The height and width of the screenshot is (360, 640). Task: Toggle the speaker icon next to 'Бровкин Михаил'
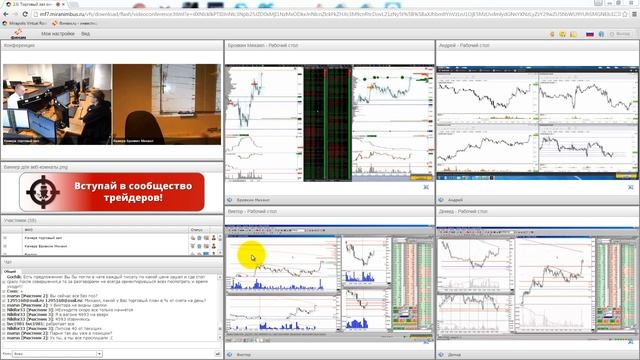230,200
